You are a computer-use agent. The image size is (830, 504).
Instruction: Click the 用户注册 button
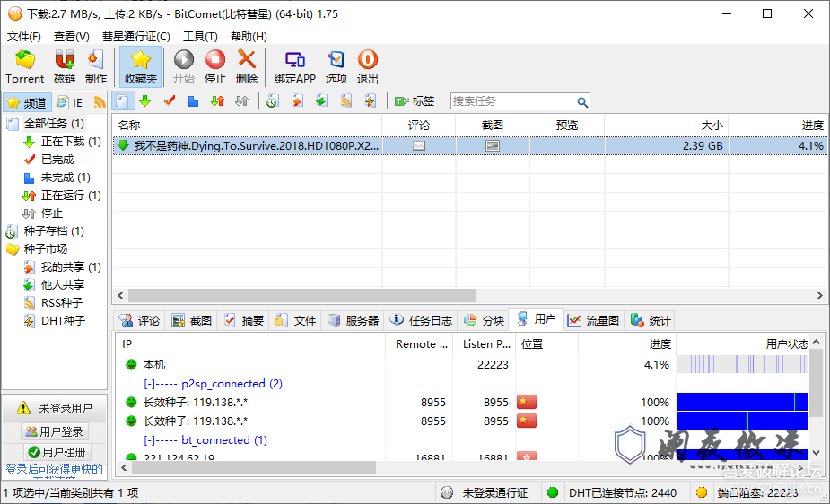pyautogui.click(x=55, y=452)
